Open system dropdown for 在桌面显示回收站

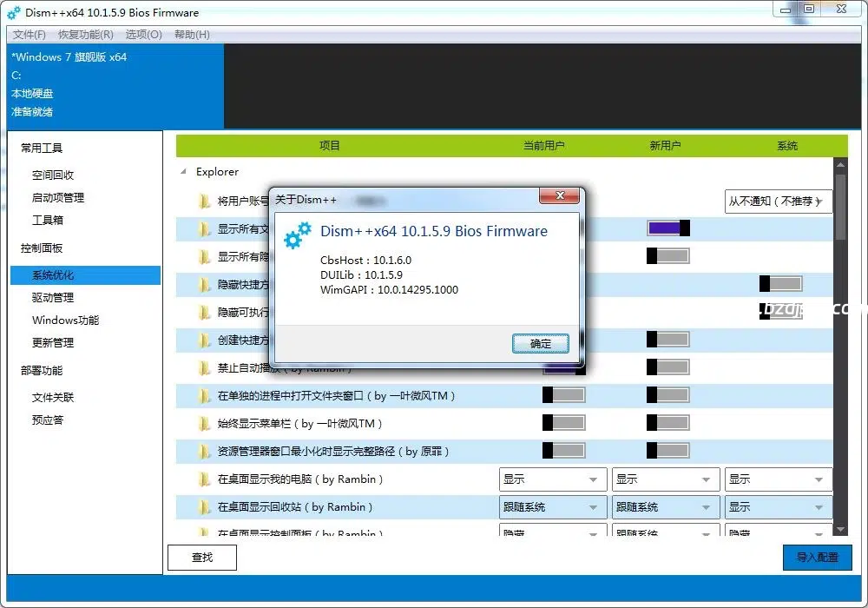[x=779, y=507]
